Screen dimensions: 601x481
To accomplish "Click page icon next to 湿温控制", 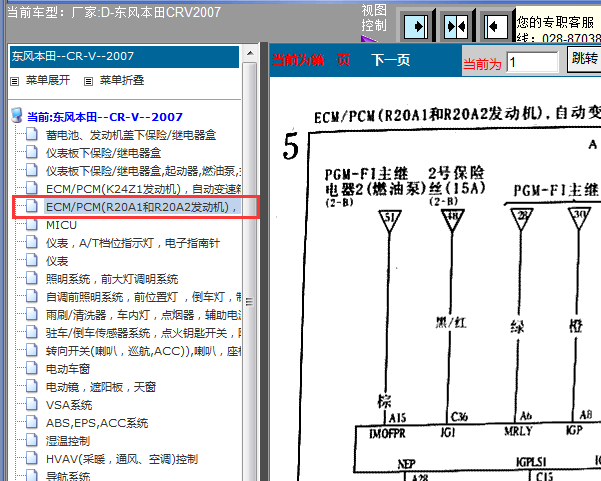I will point(32,441).
